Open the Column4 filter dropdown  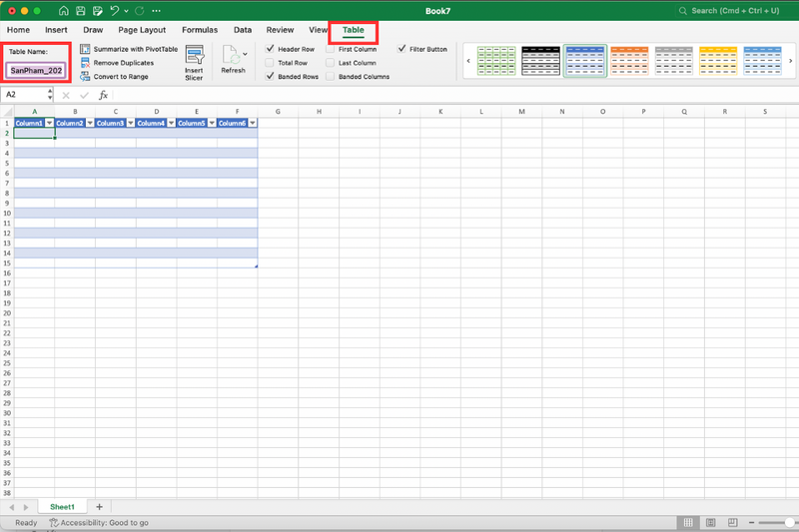[x=171, y=123]
